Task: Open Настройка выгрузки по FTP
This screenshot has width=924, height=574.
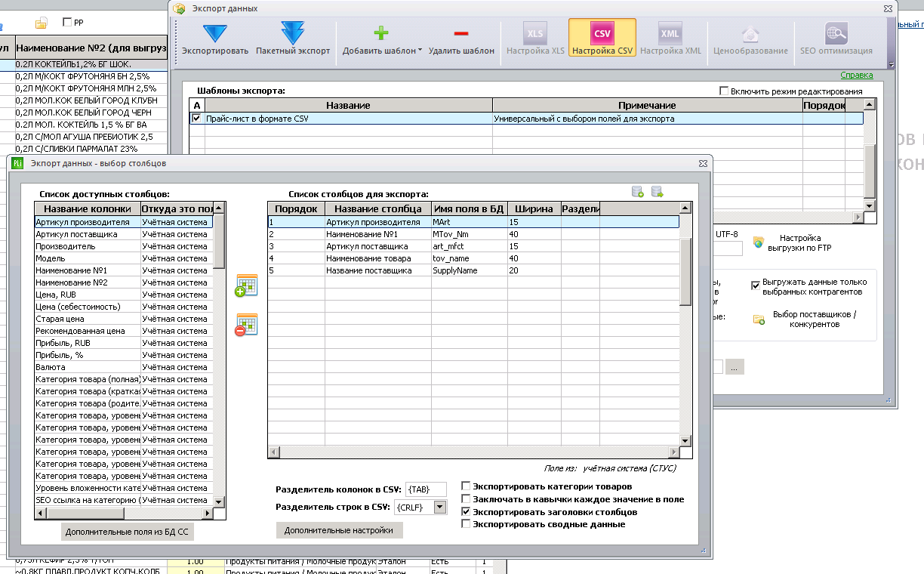Action: tap(793, 242)
